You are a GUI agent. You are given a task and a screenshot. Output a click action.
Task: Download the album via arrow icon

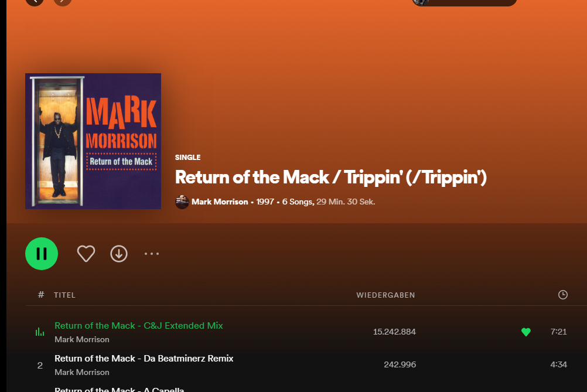tap(119, 254)
